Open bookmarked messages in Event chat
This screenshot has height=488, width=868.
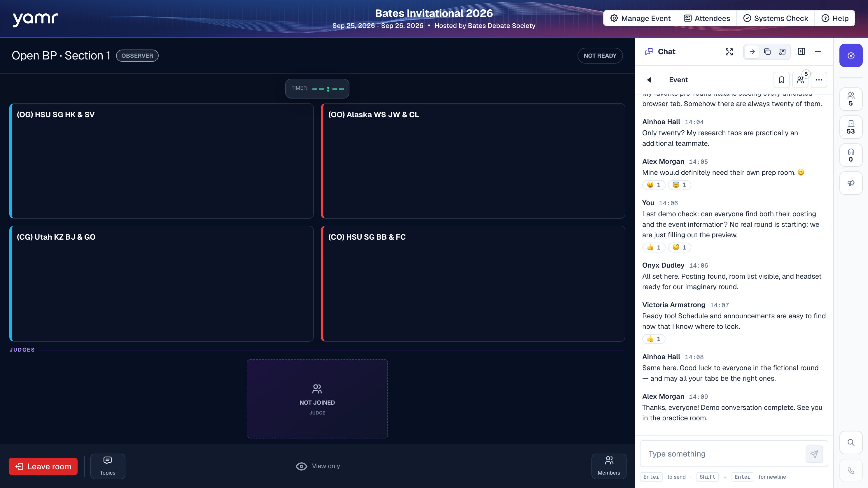[x=781, y=80]
